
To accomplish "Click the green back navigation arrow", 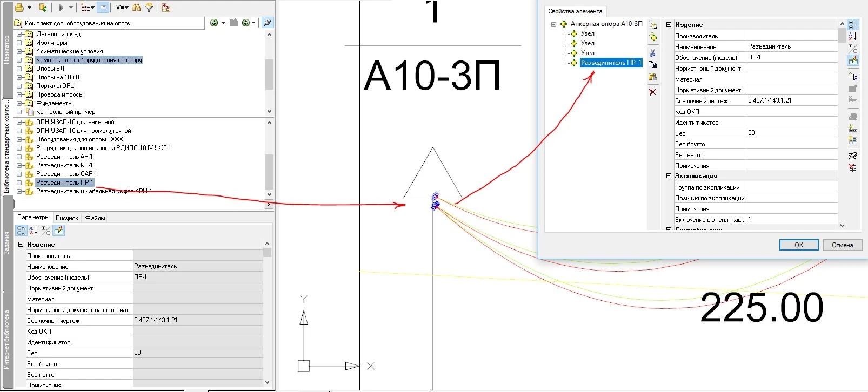I will (x=215, y=23).
